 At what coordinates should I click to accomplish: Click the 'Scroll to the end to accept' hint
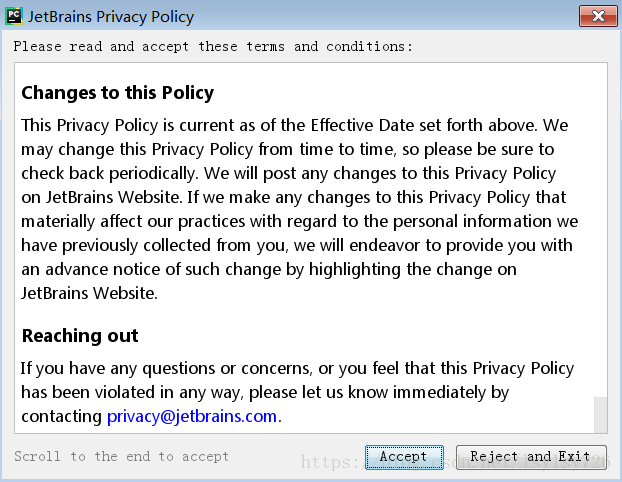tap(121, 457)
